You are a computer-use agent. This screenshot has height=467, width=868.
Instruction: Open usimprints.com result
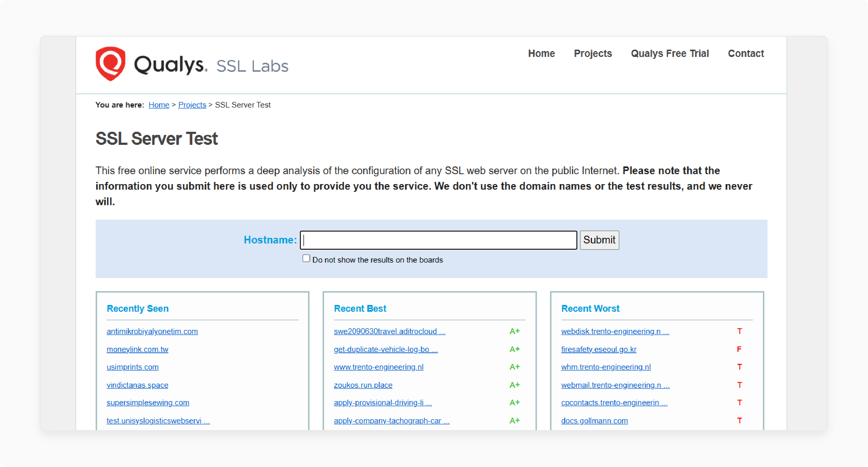point(132,367)
